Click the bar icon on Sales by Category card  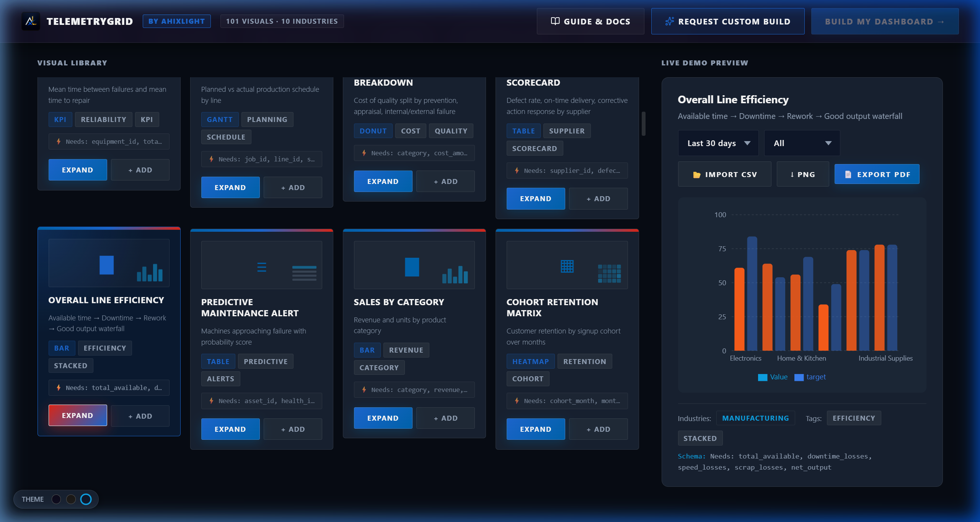click(x=412, y=267)
